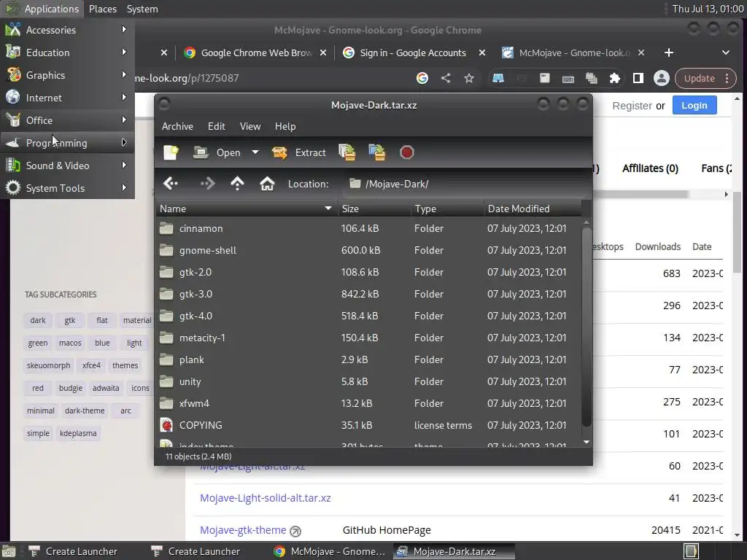
Task: Open the System menu in top panel
Action: click(142, 9)
